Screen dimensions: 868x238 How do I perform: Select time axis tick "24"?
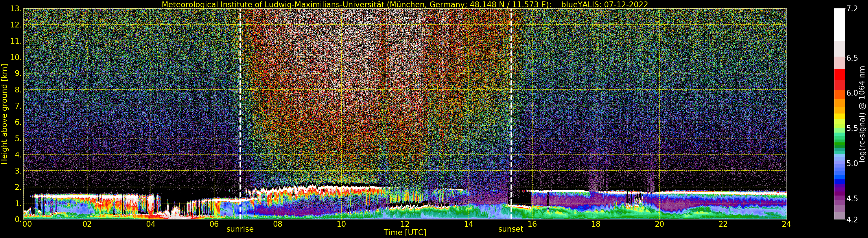[x=786, y=224]
